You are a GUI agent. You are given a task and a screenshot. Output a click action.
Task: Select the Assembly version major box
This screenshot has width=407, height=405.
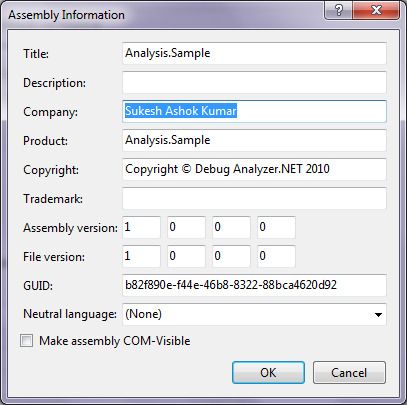pyautogui.click(x=141, y=227)
